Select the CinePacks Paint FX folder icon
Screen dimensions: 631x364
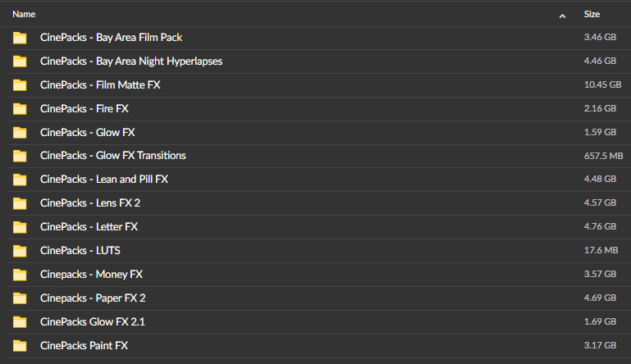tap(20, 346)
